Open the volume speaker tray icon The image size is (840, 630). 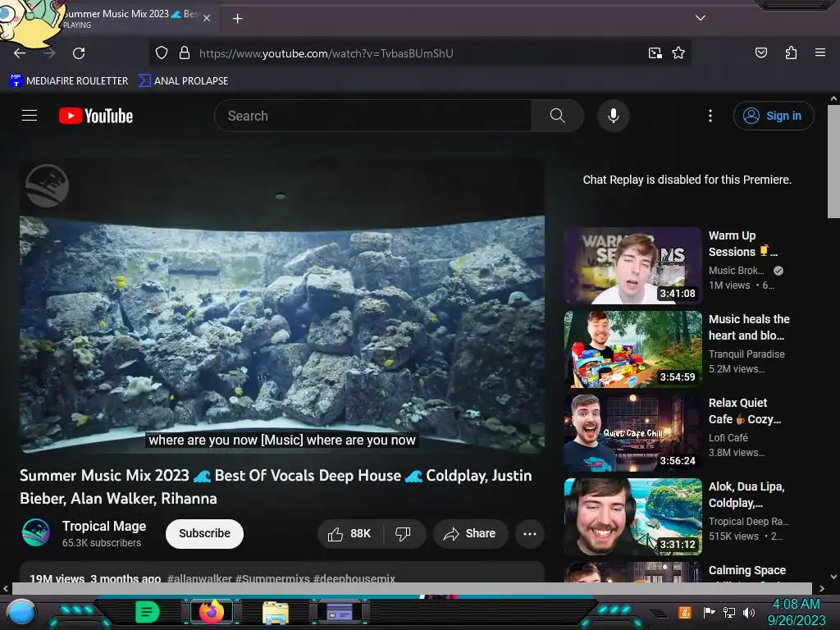coord(748,612)
